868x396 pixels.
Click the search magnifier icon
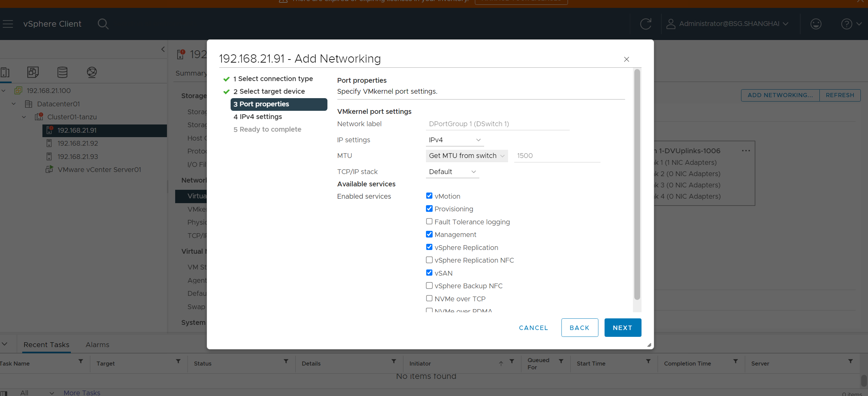coord(103,24)
